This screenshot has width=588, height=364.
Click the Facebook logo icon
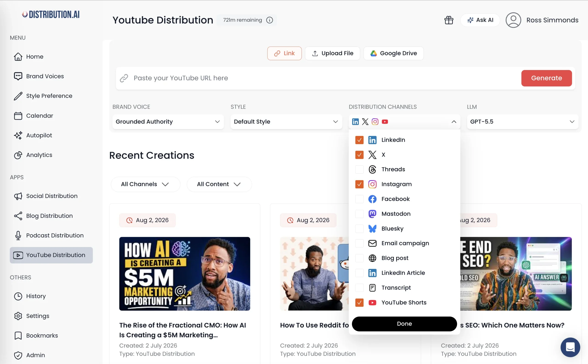coord(372,199)
